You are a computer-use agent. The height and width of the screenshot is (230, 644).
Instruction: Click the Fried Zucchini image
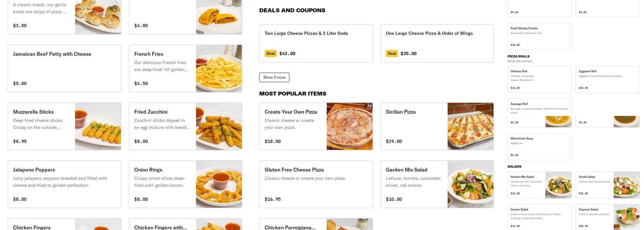pos(219,126)
